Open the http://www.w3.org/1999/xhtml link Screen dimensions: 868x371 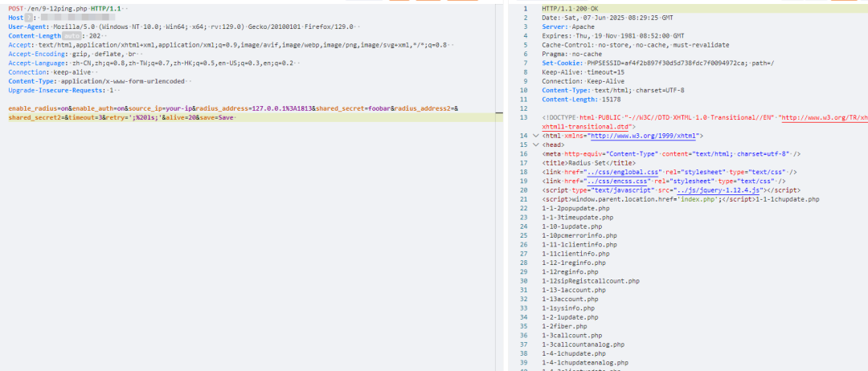click(x=643, y=136)
